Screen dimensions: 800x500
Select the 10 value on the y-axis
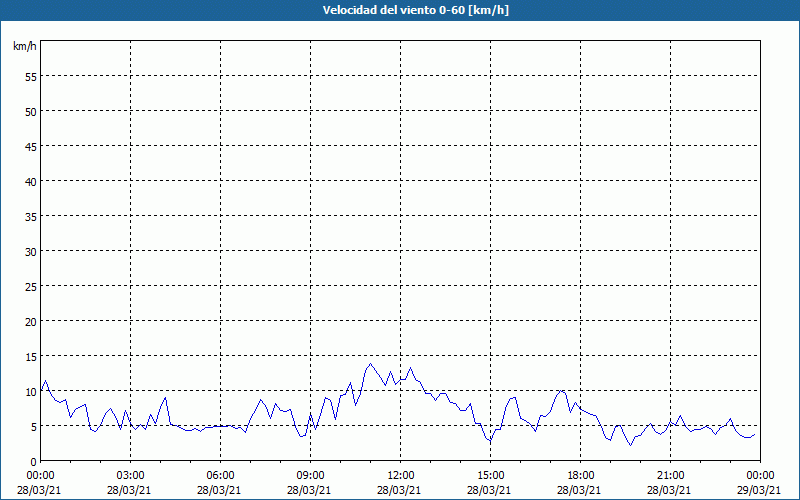point(31,391)
